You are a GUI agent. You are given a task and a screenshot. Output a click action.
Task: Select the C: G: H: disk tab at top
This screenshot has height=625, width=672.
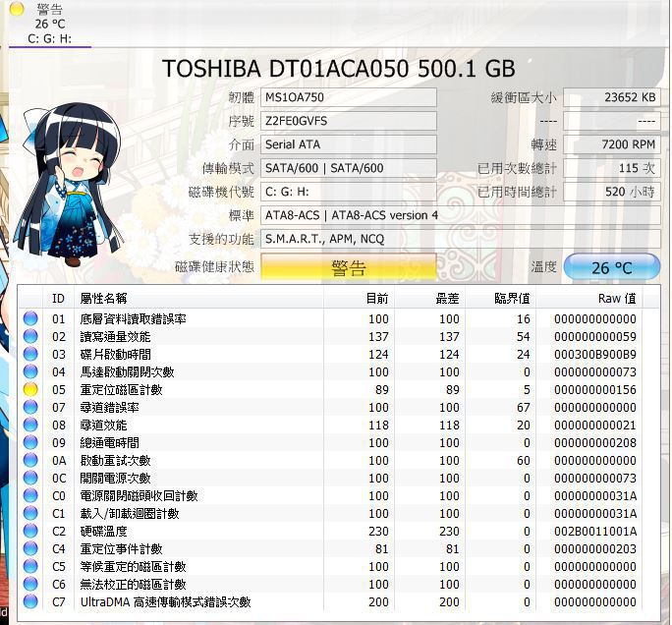click(50, 24)
